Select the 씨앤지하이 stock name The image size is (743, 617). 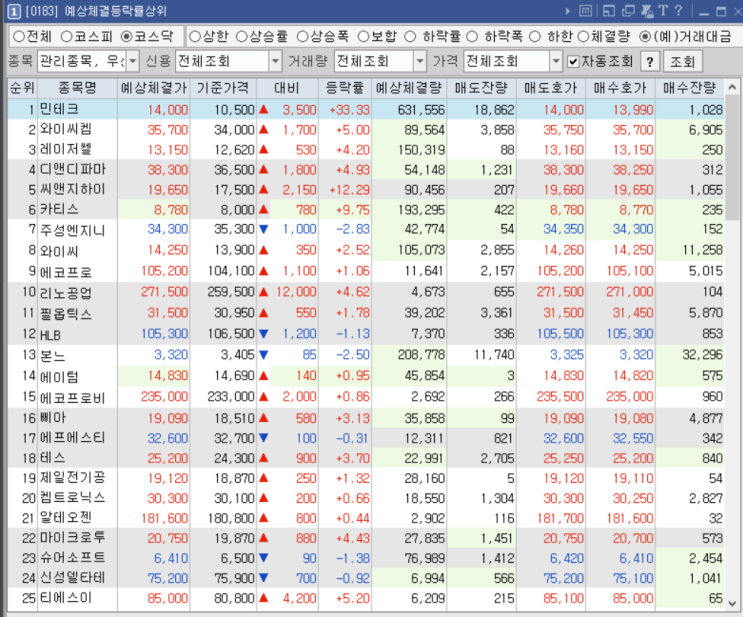(x=73, y=190)
